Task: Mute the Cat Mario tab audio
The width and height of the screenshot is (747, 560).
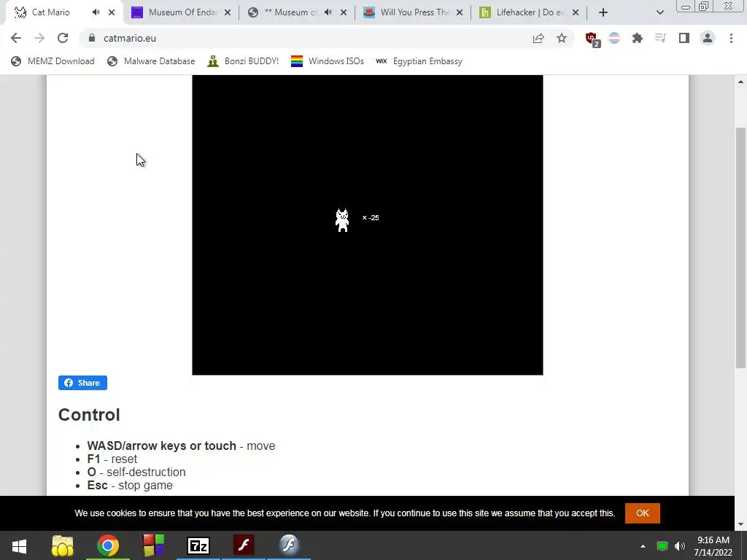Action: (96, 12)
